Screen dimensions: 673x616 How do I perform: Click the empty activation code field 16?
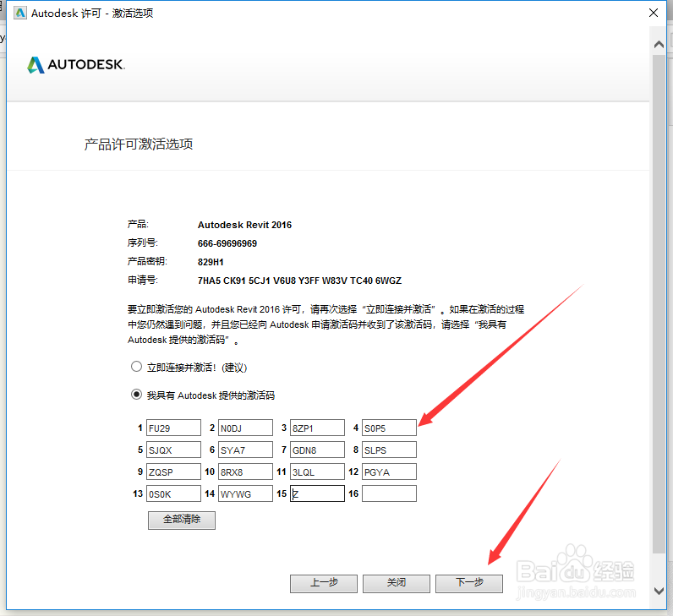pyautogui.click(x=389, y=493)
